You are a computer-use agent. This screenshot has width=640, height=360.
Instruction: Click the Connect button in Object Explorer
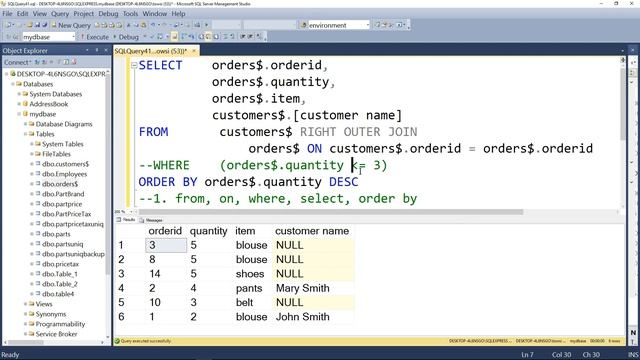(17, 62)
